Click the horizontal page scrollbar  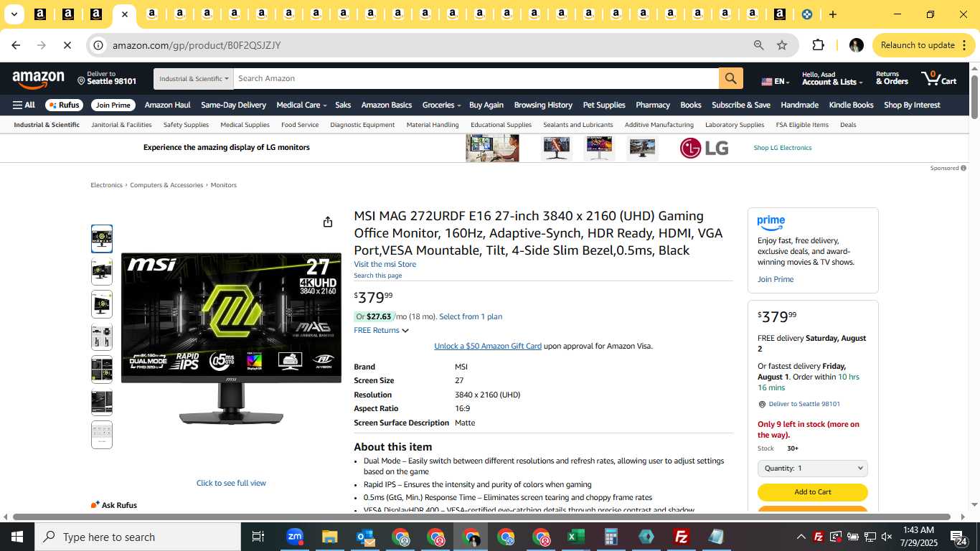(x=481, y=517)
